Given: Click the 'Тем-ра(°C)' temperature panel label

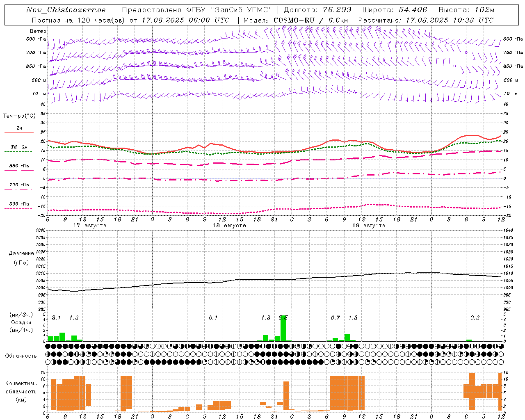Looking at the screenshot, I should pyautogui.click(x=19, y=116).
